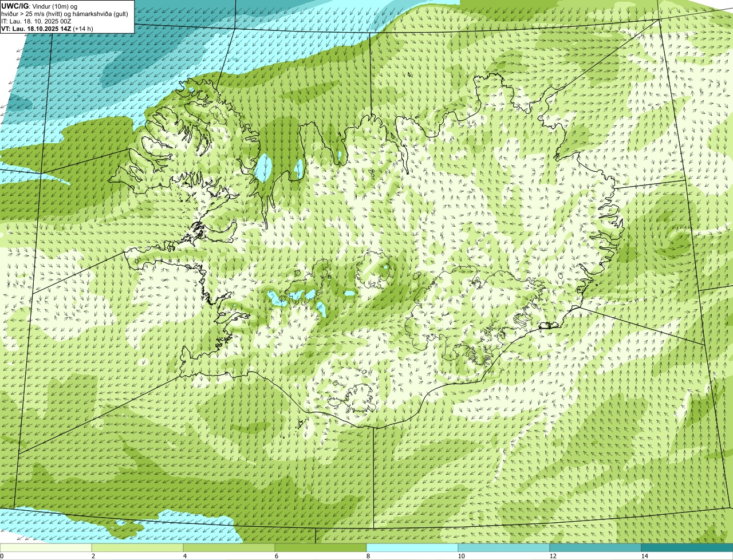Click the '2' label on the wind scale
Screen dimensions: 733x560
click(x=93, y=556)
